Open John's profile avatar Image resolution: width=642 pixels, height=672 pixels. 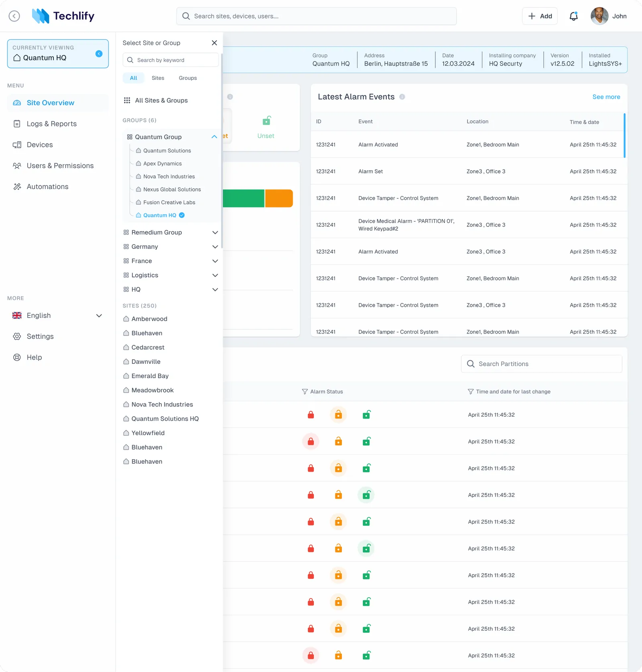click(599, 16)
